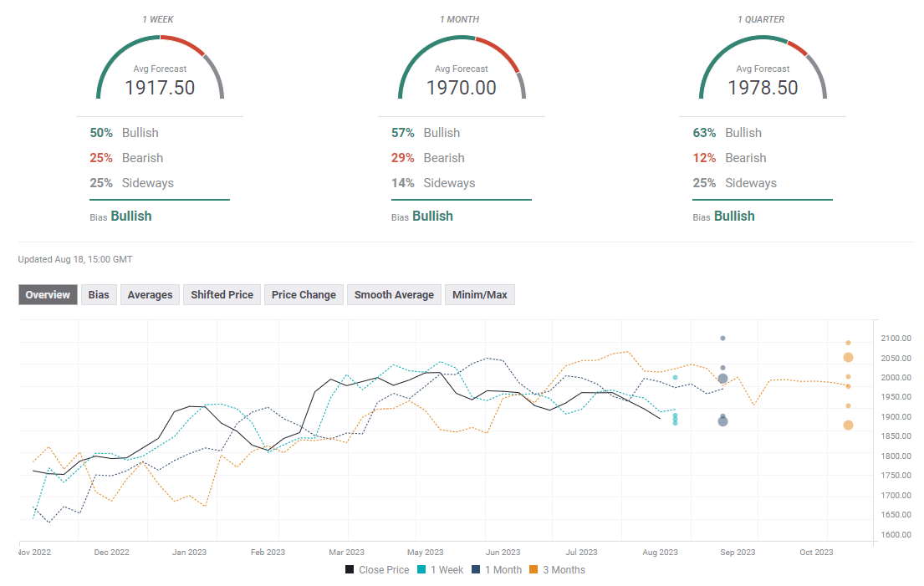
Task: Switch to the Overview tab
Action: (x=48, y=295)
